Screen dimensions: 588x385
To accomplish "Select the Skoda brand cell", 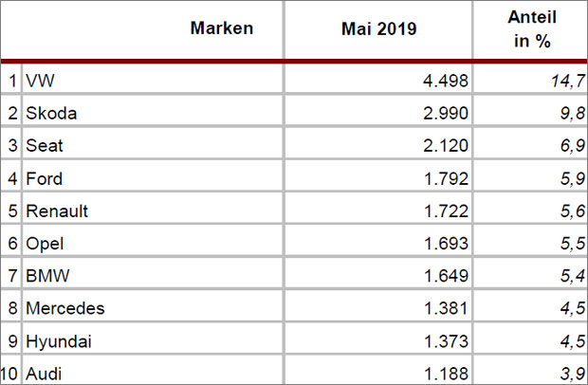I will click(51, 113).
